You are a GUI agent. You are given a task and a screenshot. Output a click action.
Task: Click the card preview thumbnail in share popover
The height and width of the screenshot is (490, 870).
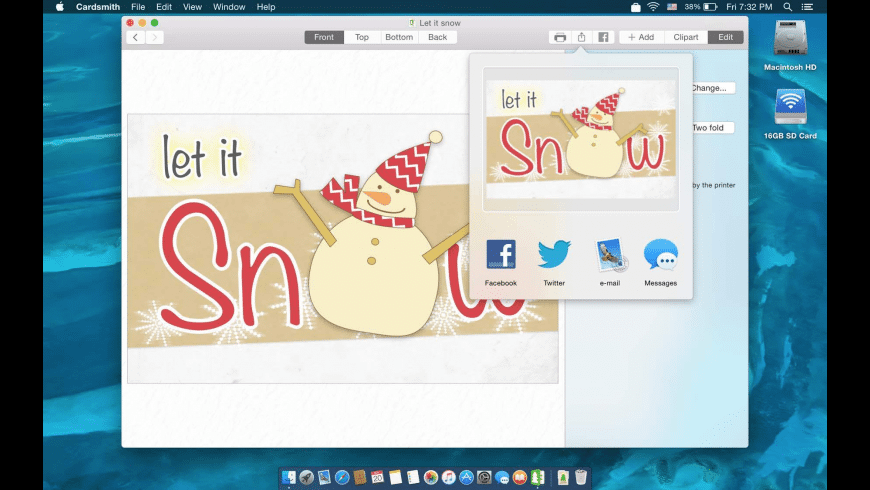pos(580,139)
